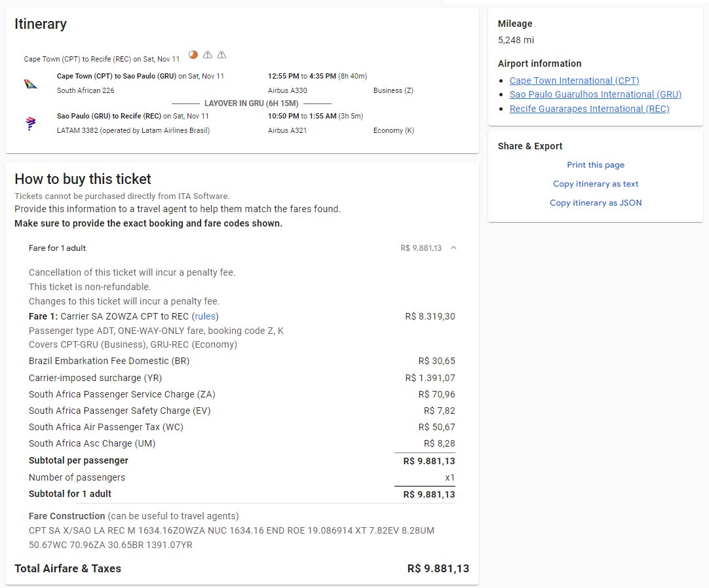
Task: Click the "Airbus A330" aircraft text
Action: (287, 90)
